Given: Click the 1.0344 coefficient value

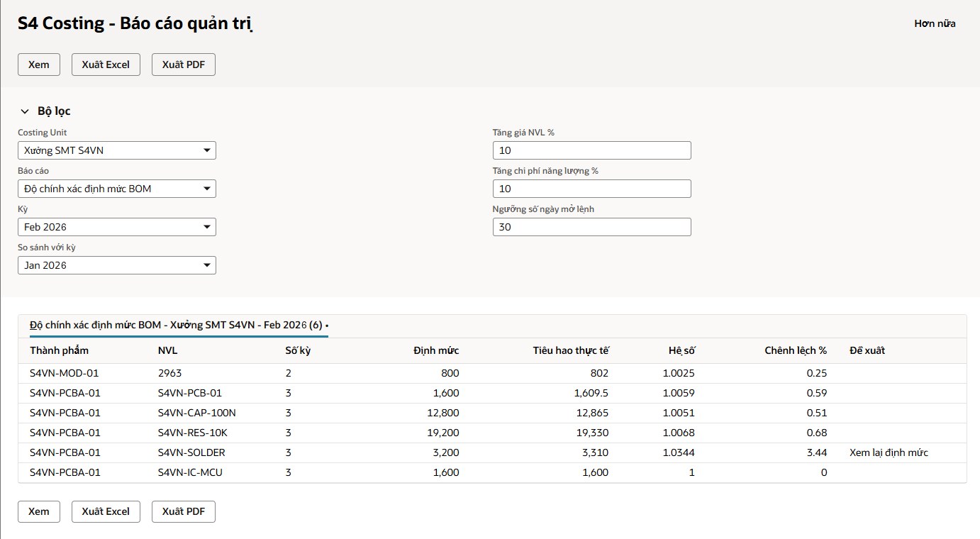Looking at the screenshot, I should pos(679,452).
